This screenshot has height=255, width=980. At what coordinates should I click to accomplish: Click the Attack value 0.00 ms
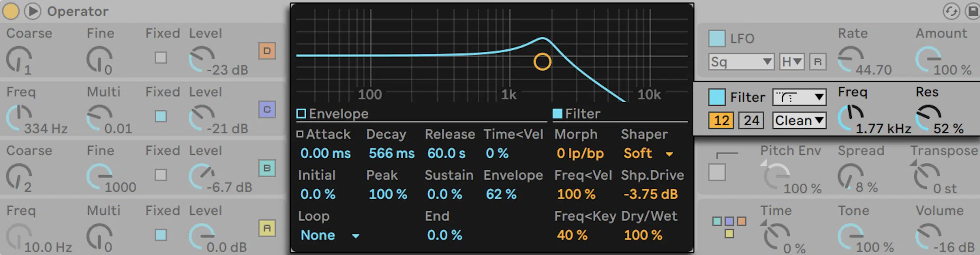point(325,154)
